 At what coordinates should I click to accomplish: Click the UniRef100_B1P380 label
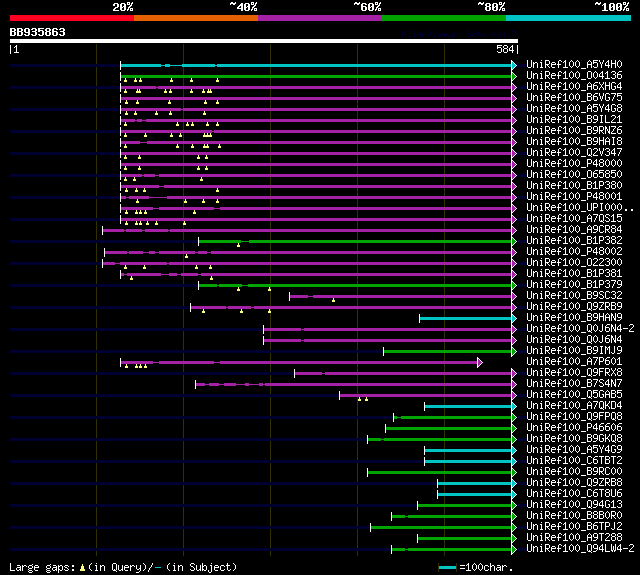[574, 186]
